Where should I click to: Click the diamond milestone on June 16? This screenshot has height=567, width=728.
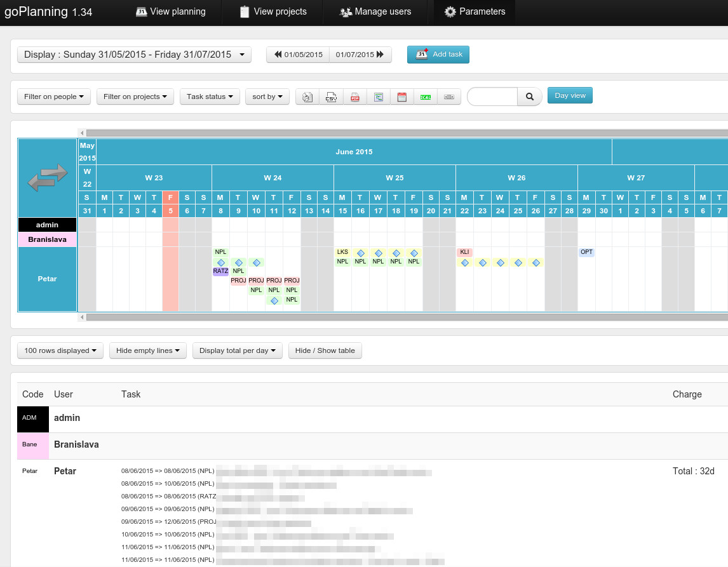pyautogui.click(x=361, y=253)
